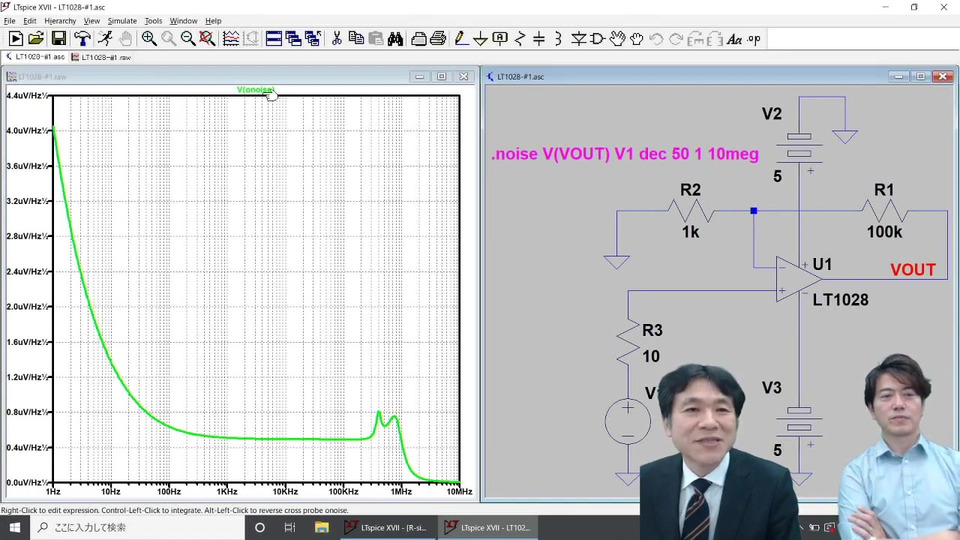This screenshot has width=960, height=540.
Task: Open the Window menu
Action: 183,21
